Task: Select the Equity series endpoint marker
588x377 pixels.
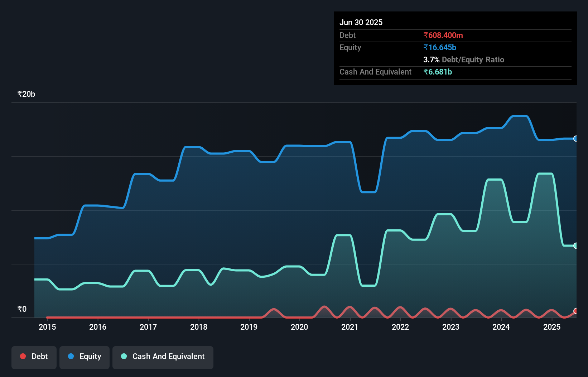Action: pyautogui.click(x=575, y=138)
